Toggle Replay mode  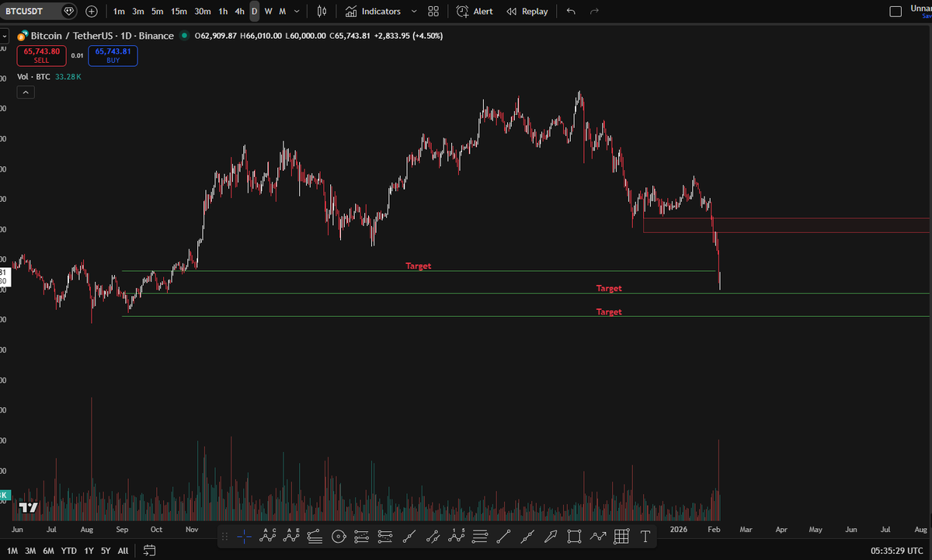527,11
